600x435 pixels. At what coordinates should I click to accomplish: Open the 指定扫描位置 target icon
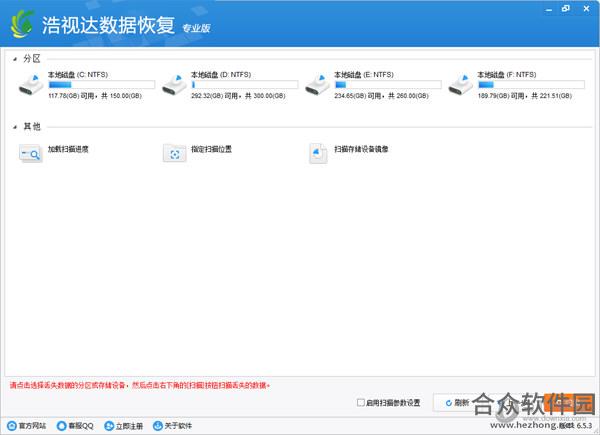point(174,154)
